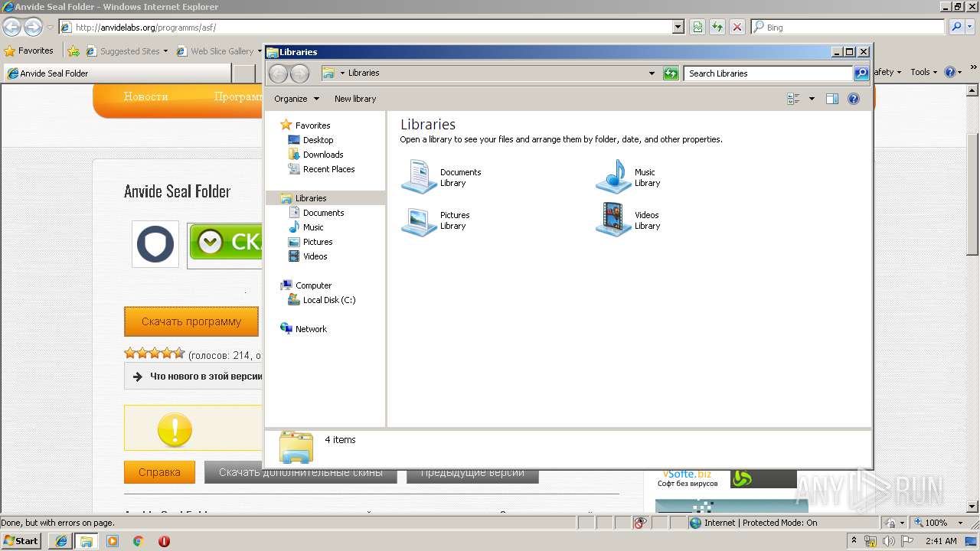Image resolution: width=980 pixels, height=551 pixels.
Task: Open new blank IE tab
Action: [244, 73]
